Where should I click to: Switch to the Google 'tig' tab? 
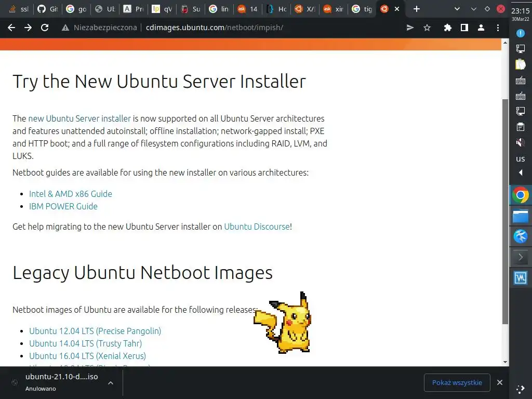[x=362, y=9]
